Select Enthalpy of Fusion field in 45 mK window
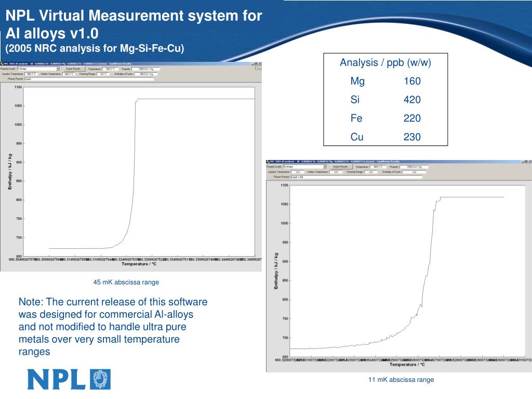532x399 pixels. pos(146,74)
